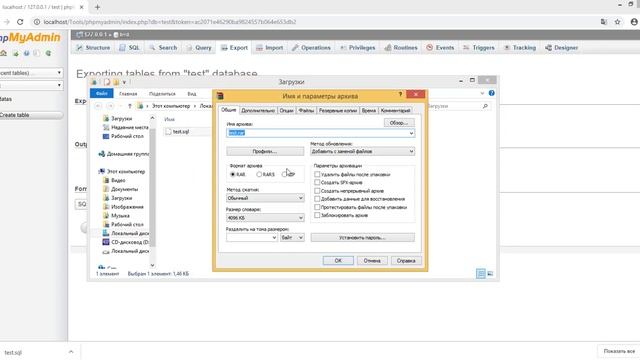The height and width of the screenshot is (360, 640).
Task: Enable Удалить файлы после упаковки
Action: (x=317, y=174)
